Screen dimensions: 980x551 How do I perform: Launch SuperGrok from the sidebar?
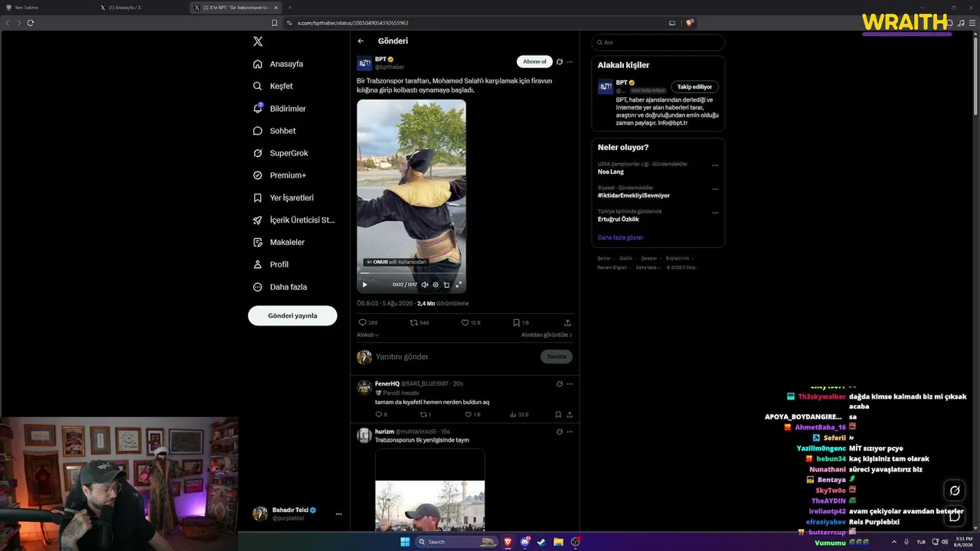tap(280, 153)
